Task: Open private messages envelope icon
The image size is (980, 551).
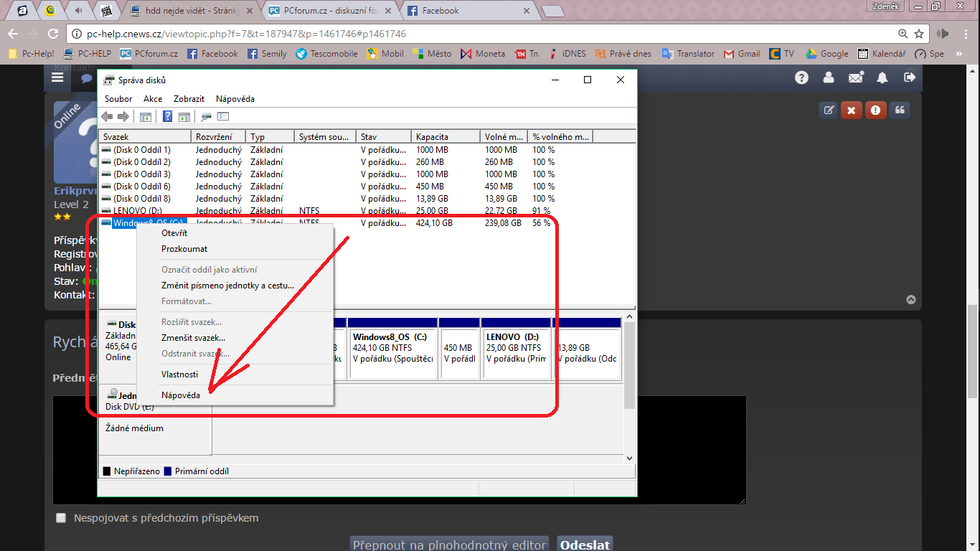Action: [x=856, y=77]
